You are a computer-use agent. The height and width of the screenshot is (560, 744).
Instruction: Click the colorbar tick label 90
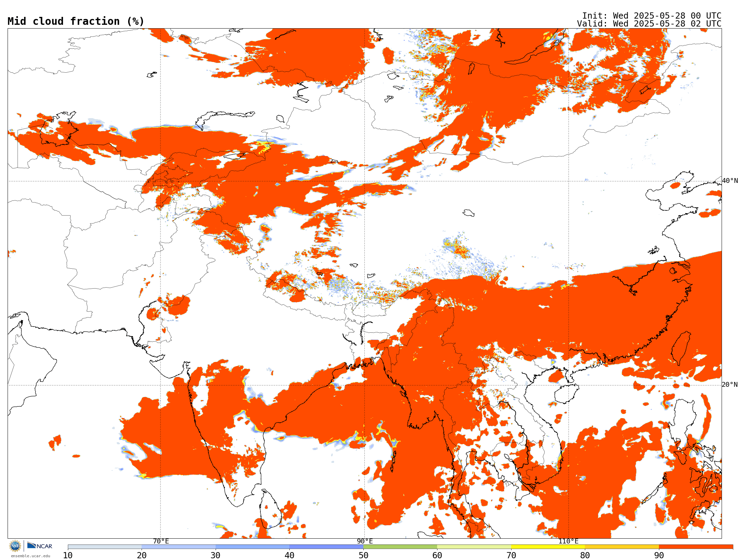click(x=659, y=555)
